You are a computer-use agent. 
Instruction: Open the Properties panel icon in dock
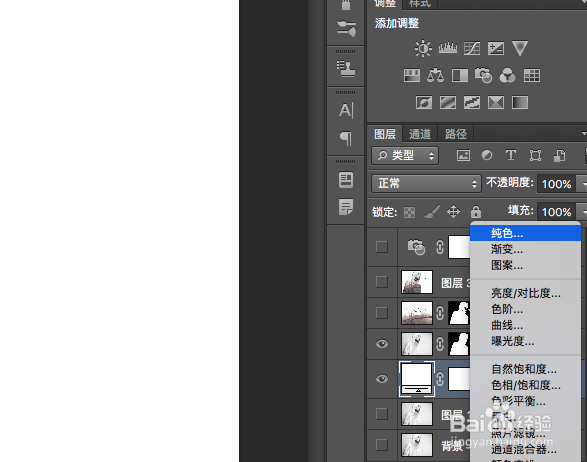[346, 180]
